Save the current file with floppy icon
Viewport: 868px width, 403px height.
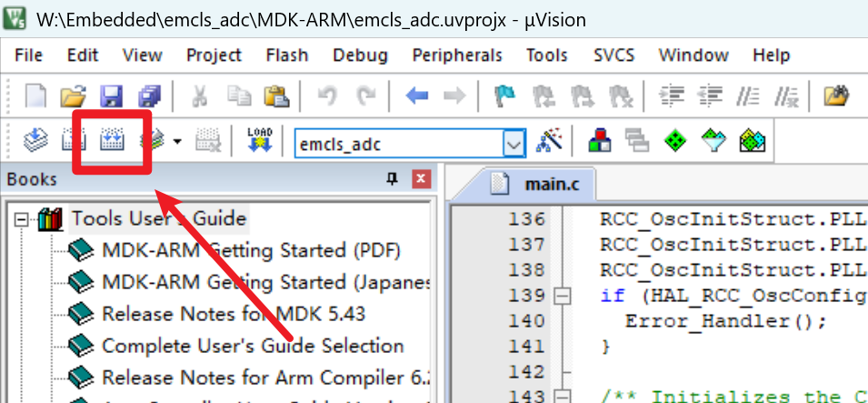(x=111, y=96)
